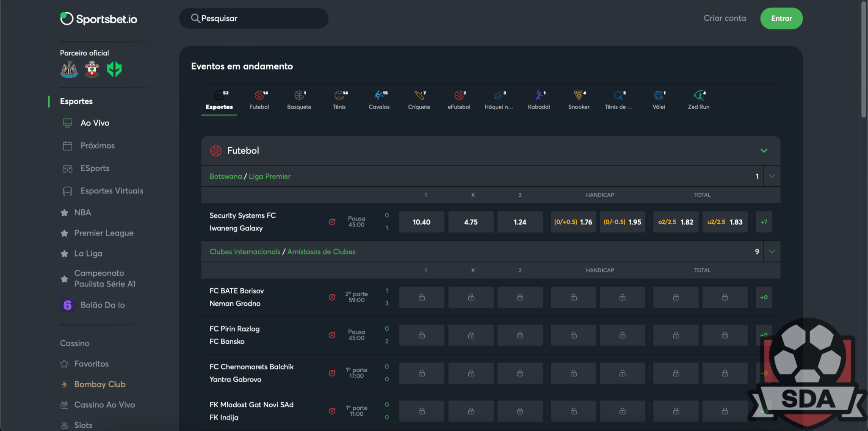This screenshot has height=431, width=868.
Task: Click the Slots icon
Action: (x=64, y=425)
